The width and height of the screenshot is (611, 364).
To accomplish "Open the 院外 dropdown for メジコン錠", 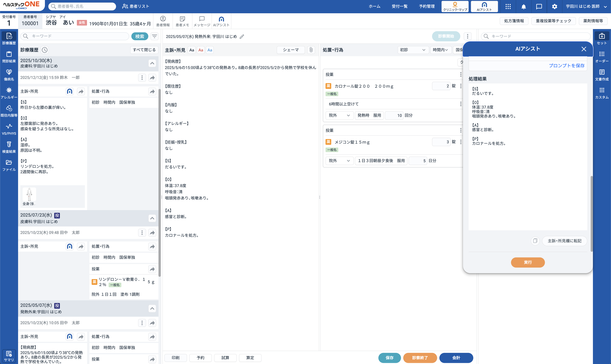I will click(x=340, y=161).
